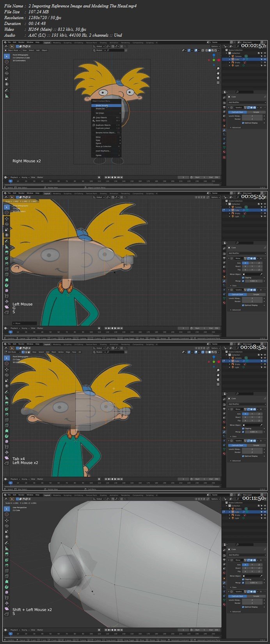Open the Set Origin submenu in context menu

click(x=106, y=113)
